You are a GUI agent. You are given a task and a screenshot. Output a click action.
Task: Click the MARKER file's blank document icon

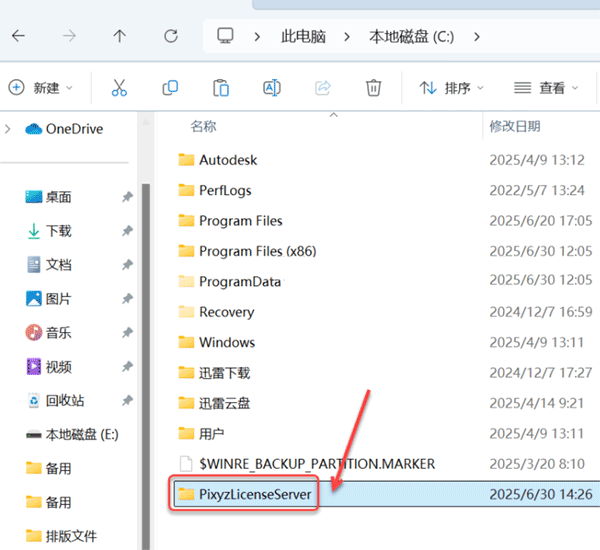pyautogui.click(x=186, y=464)
